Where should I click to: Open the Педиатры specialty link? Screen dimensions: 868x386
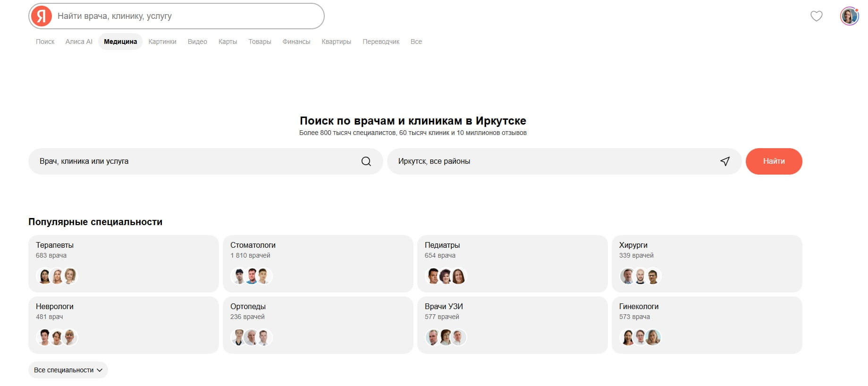point(442,245)
